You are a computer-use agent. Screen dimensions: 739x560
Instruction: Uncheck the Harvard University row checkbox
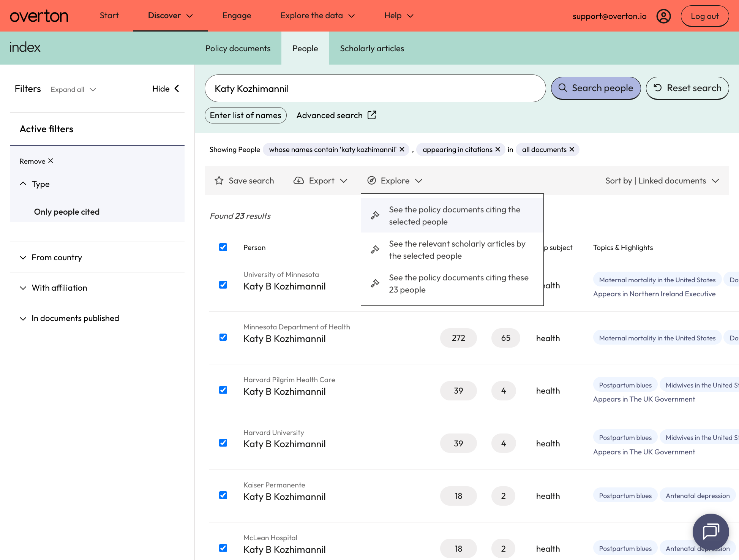223,443
